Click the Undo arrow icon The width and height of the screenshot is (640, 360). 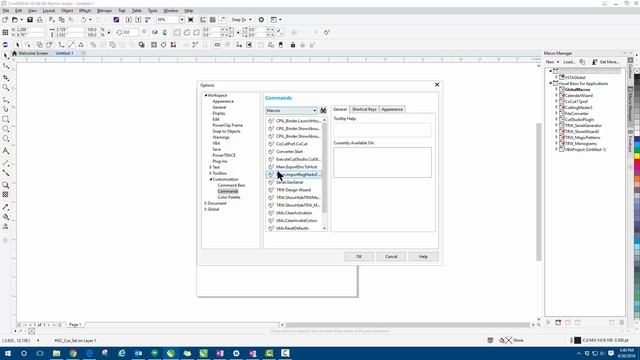click(x=83, y=20)
